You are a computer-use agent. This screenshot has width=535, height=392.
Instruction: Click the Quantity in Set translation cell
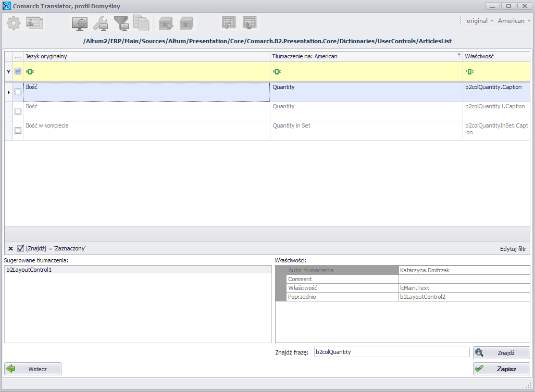[366, 131]
